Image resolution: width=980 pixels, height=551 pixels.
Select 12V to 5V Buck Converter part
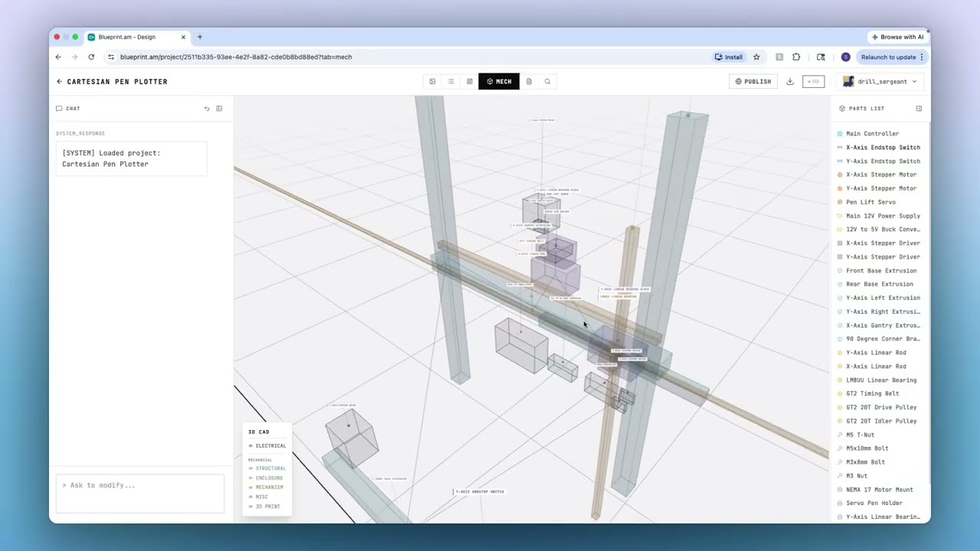pyautogui.click(x=883, y=230)
